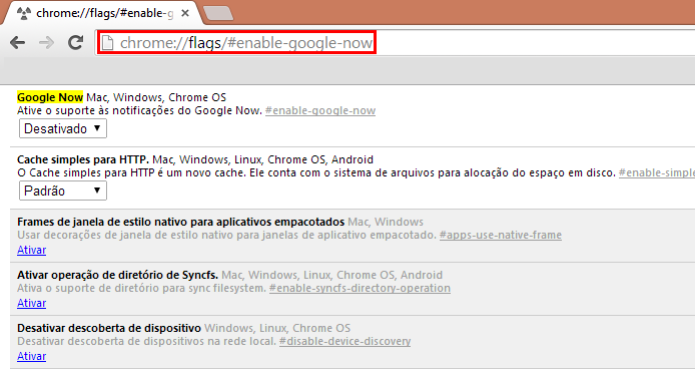Click the flags tab favicon
The height and width of the screenshot is (373, 695).
[x=23, y=13]
